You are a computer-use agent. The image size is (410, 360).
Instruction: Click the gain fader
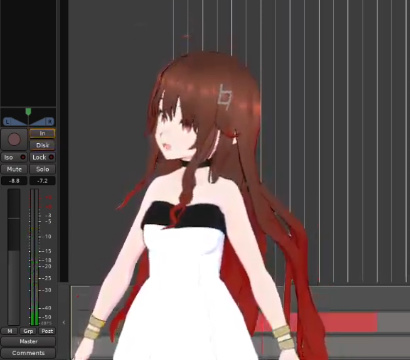click(14, 257)
